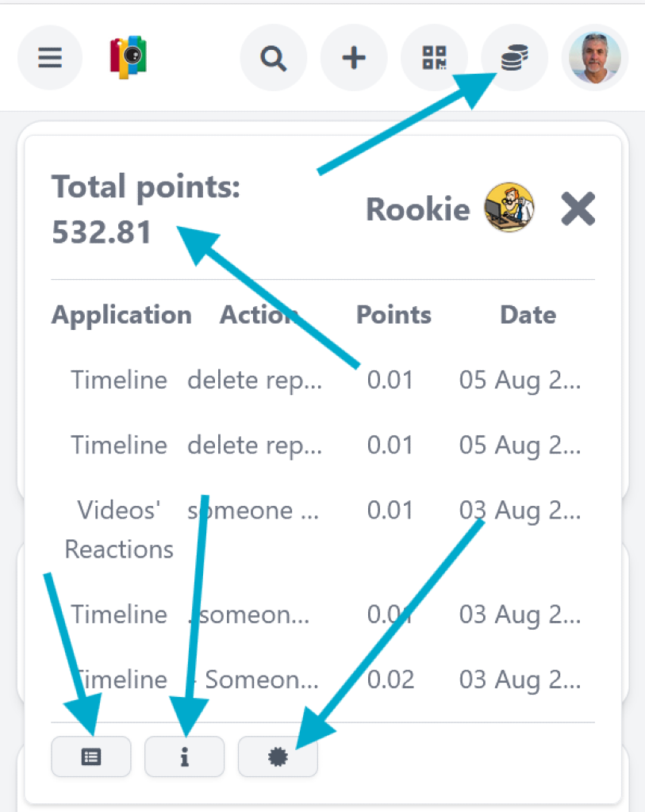Show points info button
Image resolution: width=645 pixels, height=812 pixels.
[185, 757]
